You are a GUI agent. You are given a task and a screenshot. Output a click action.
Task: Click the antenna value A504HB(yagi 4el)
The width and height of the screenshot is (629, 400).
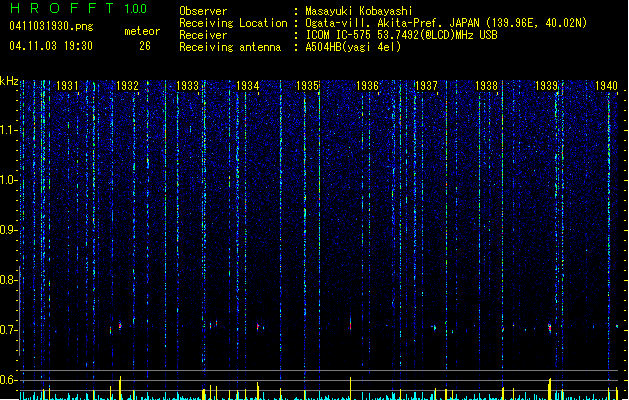(353, 47)
